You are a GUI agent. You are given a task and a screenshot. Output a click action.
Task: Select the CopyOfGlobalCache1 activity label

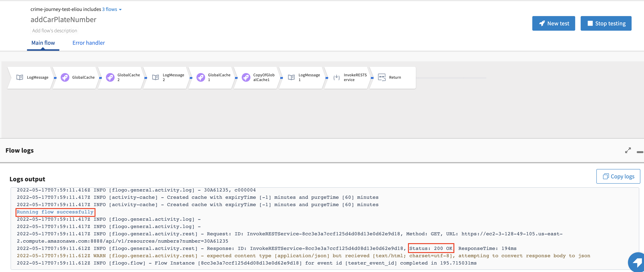click(x=264, y=77)
